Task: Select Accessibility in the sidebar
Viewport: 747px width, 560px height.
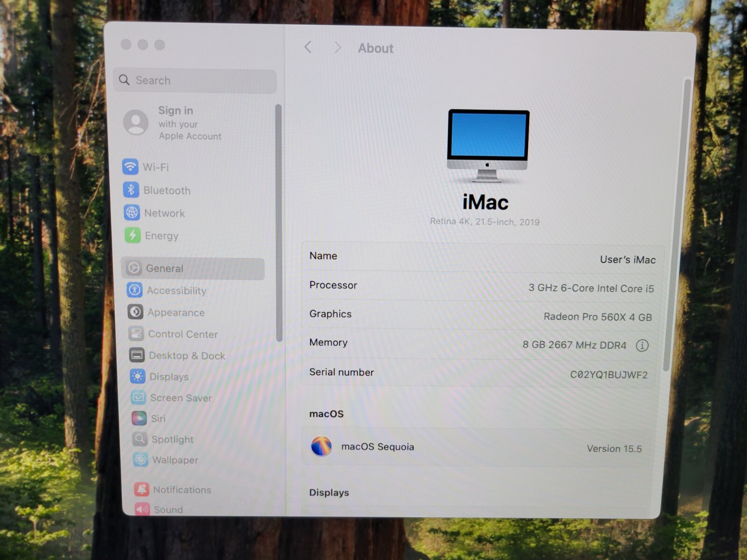Action: pyautogui.click(x=176, y=290)
